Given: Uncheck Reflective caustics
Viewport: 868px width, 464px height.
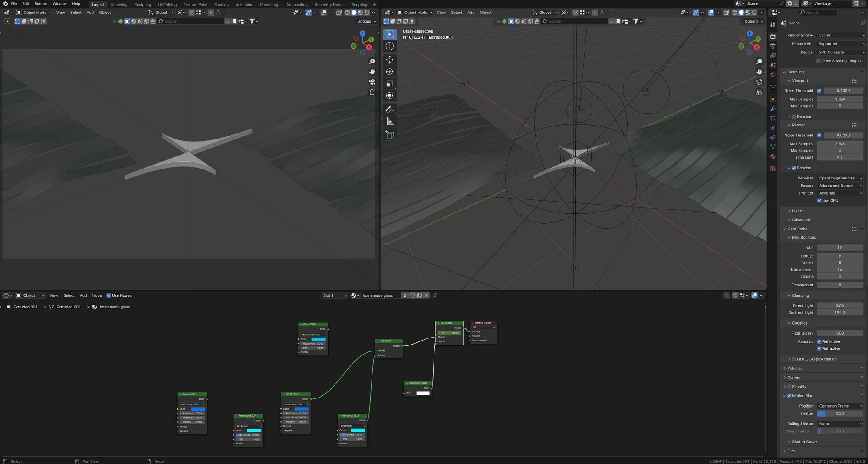Looking at the screenshot, I should (819, 342).
